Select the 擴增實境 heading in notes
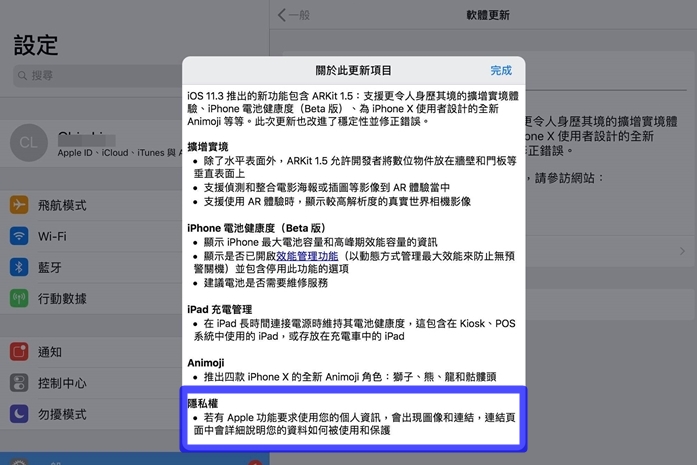The image size is (697, 465). click(209, 146)
